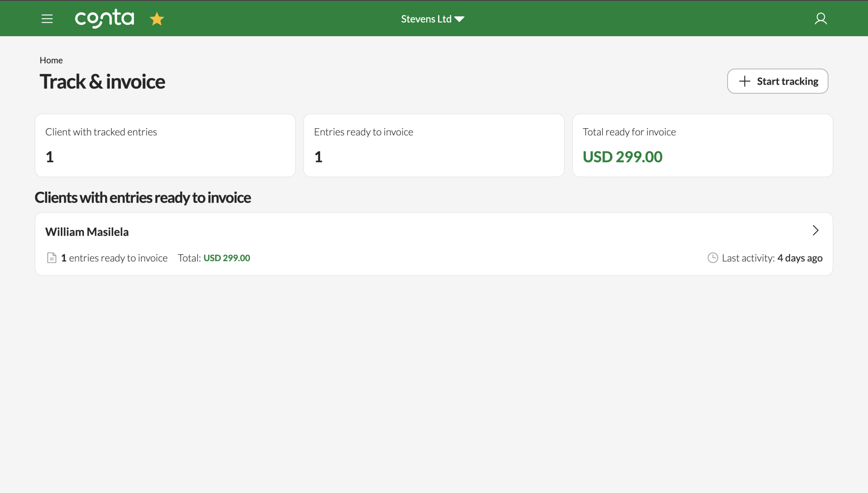The height and width of the screenshot is (493, 868).
Task: Open the hamburger navigation menu
Action: pos(47,19)
